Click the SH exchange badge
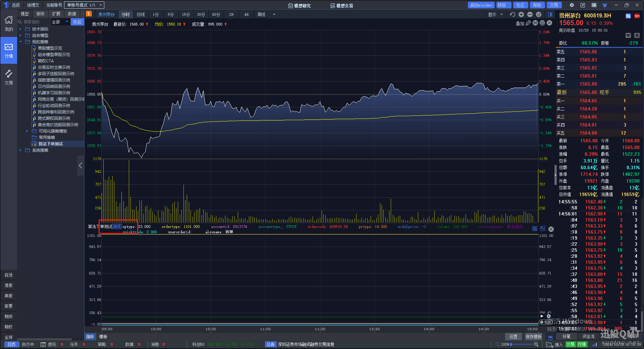The image size is (644, 349). click(x=637, y=16)
